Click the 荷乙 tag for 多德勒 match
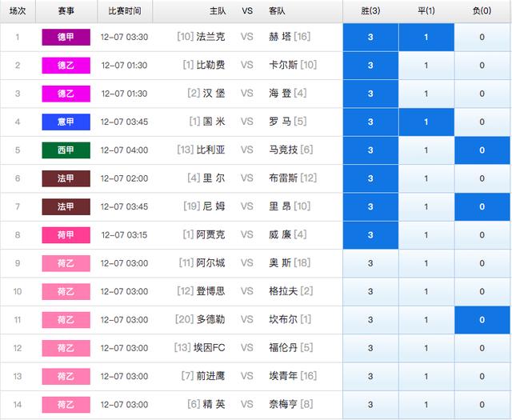Viewport: 512px width, 420px height. [66, 320]
